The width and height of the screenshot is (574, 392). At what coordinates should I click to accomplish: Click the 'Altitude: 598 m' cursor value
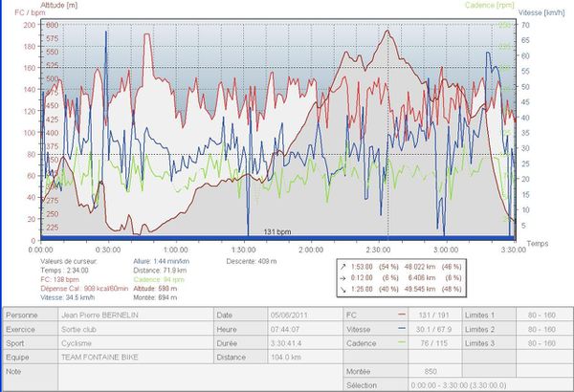click(x=155, y=289)
